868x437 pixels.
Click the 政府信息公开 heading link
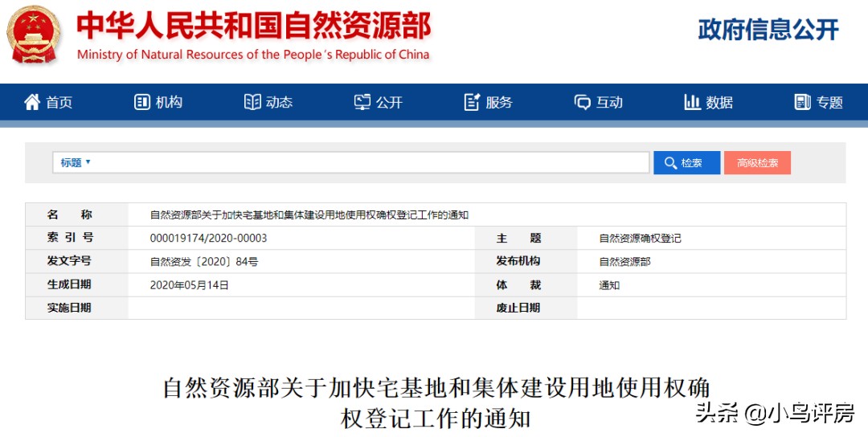(x=768, y=29)
